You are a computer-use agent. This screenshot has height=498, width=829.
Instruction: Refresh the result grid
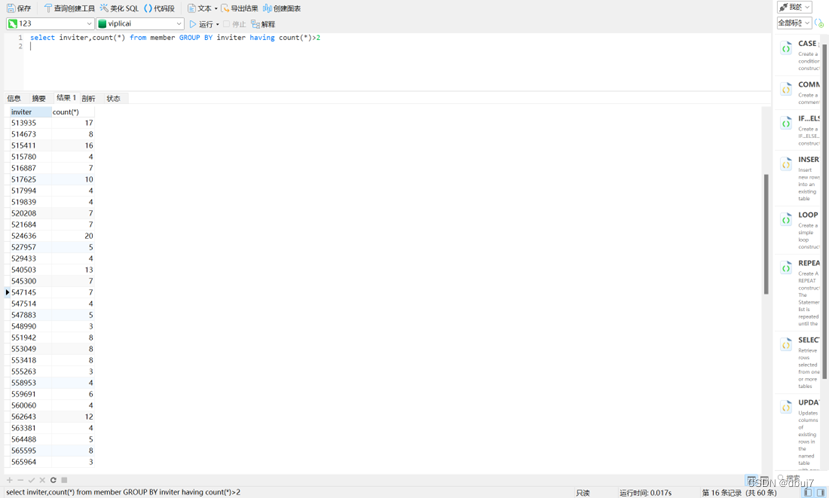coord(53,480)
